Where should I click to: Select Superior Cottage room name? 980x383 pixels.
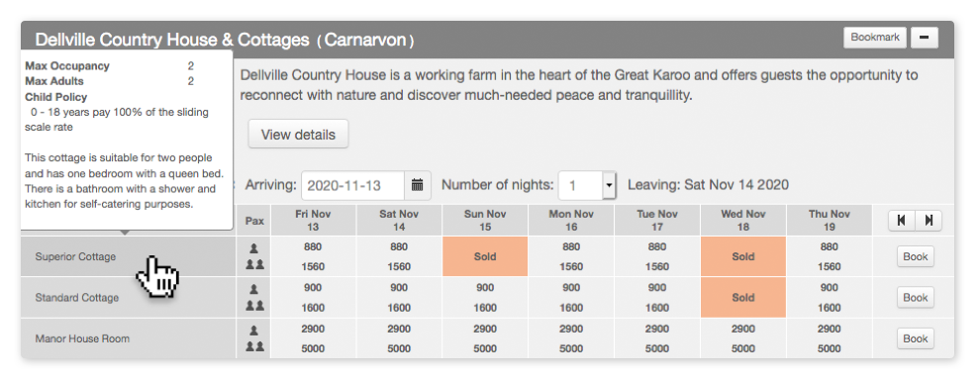tap(75, 256)
